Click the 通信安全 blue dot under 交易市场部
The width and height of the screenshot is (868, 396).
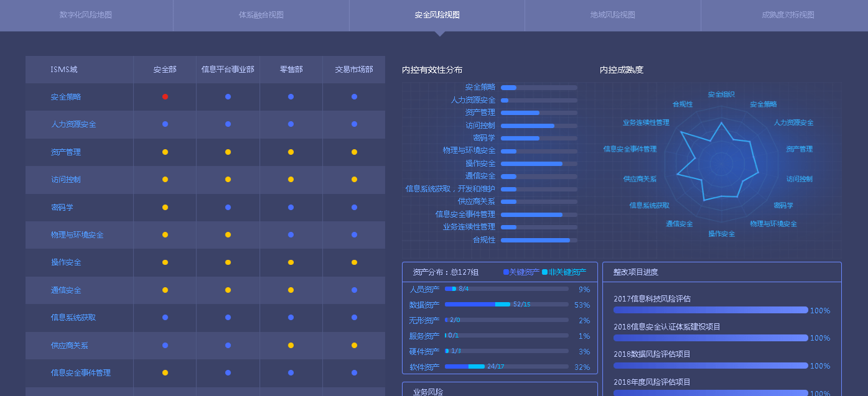pyautogui.click(x=354, y=290)
